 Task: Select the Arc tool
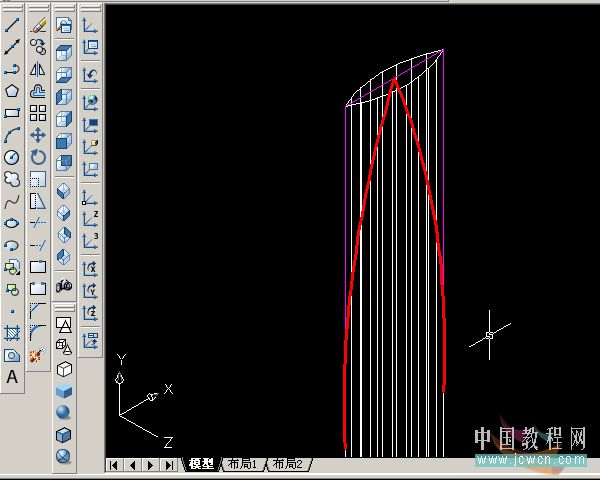point(12,135)
